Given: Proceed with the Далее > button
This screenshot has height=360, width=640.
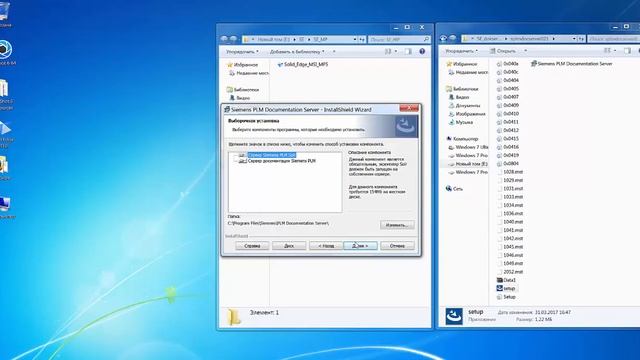Looking at the screenshot, I should (360, 246).
